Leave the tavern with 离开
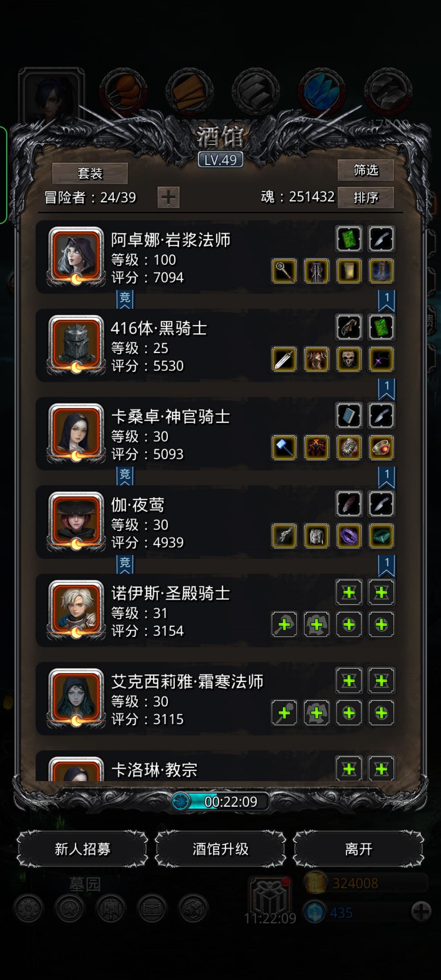This screenshot has height=980, width=441. point(359,849)
